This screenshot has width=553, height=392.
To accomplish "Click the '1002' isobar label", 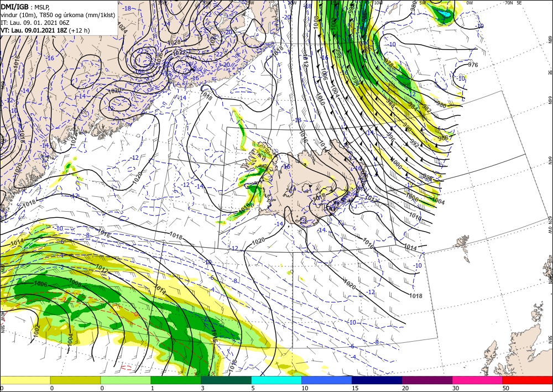I will click(35, 331).
